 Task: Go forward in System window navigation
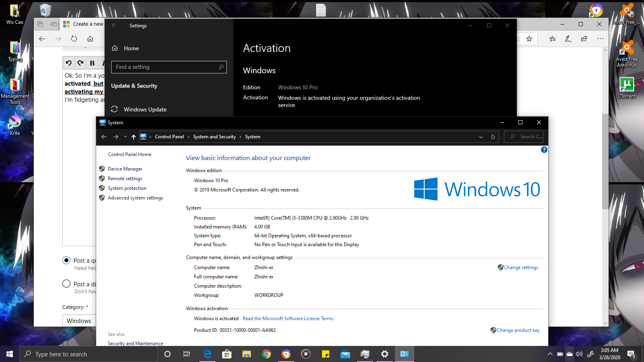(x=116, y=137)
